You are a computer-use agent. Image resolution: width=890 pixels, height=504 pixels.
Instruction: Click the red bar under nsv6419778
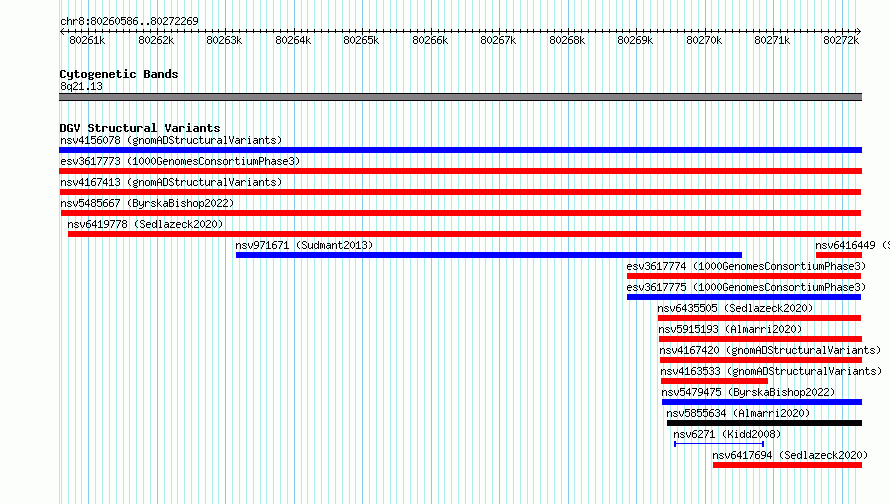pos(464,234)
